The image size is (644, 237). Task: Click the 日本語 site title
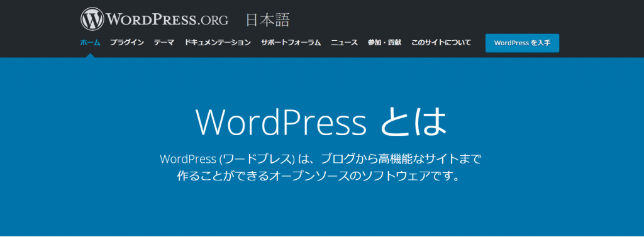click(x=268, y=19)
